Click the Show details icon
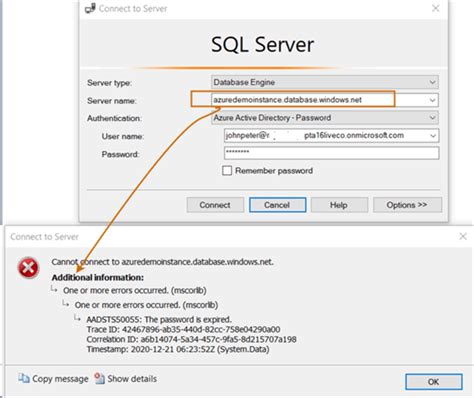 (x=99, y=378)
